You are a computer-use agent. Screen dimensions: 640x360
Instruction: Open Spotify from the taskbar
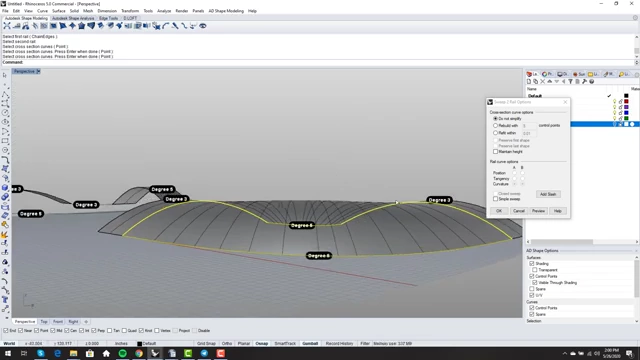pyautogui.click(x=122, y=353)
